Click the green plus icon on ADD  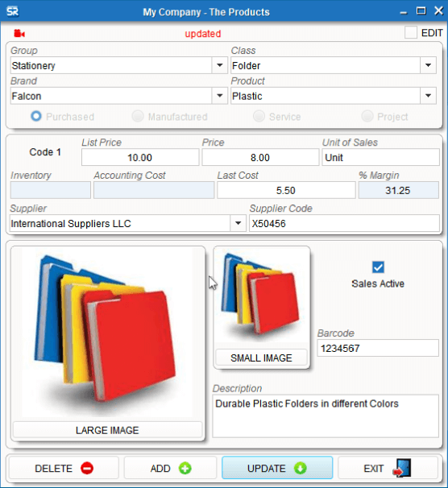[185, 468]
